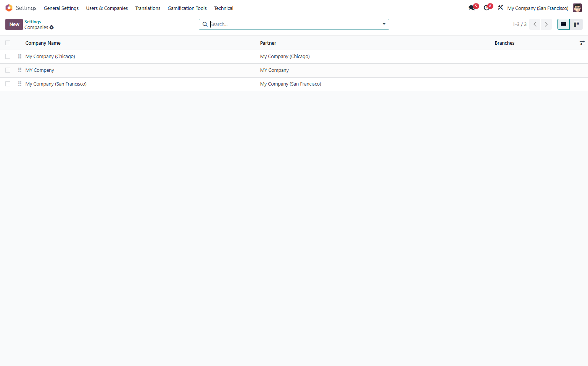Image resolution: width=588 pixels, height=366 pixels.
Task: Open the Odoo home menu logo
Action: point(9,8)
